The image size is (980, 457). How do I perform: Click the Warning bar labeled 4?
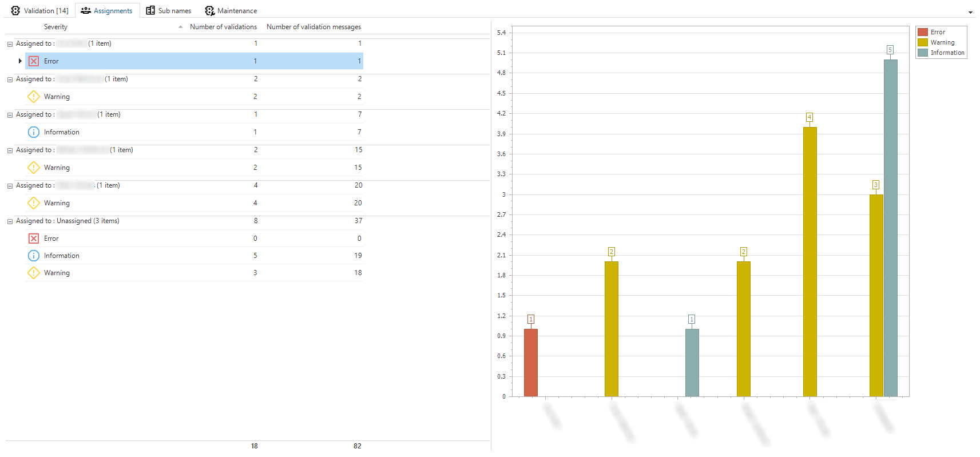(x=810, y=261)
